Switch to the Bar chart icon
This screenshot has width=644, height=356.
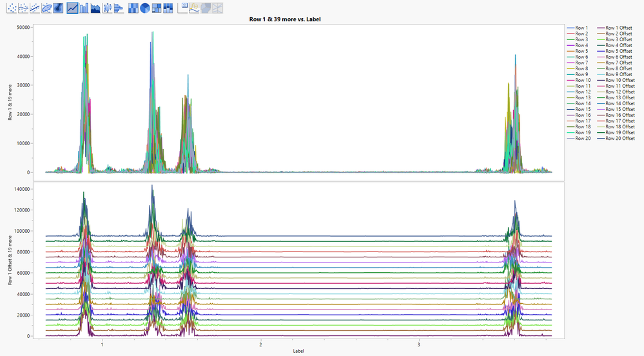click(x=84, y=8)
